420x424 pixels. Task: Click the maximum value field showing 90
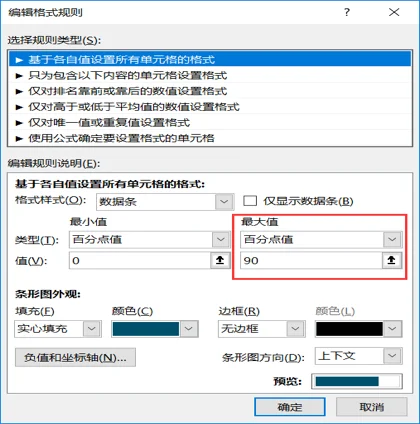(311, 260)
